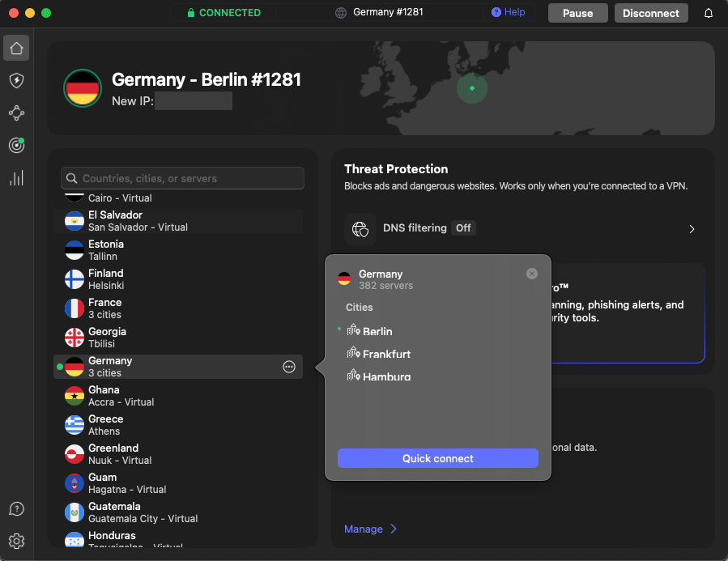Click the El Salvador flag icon
Viewport: 728px width, 561px height.
[75, 221]
